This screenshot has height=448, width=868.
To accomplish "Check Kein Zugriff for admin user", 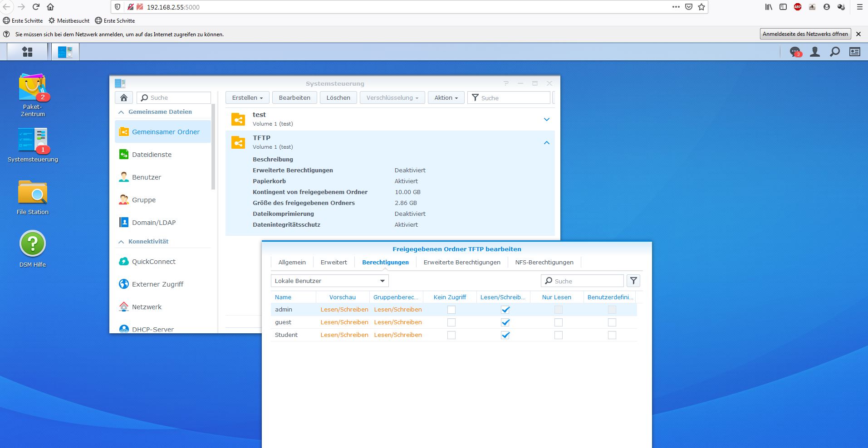I will point(451,310).
